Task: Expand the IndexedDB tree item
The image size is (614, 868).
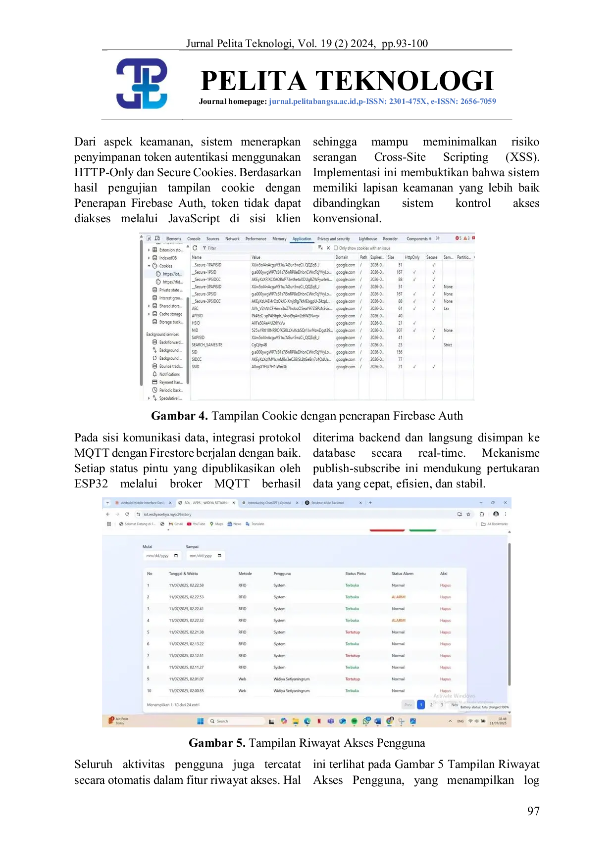Action: pos(149,258)
